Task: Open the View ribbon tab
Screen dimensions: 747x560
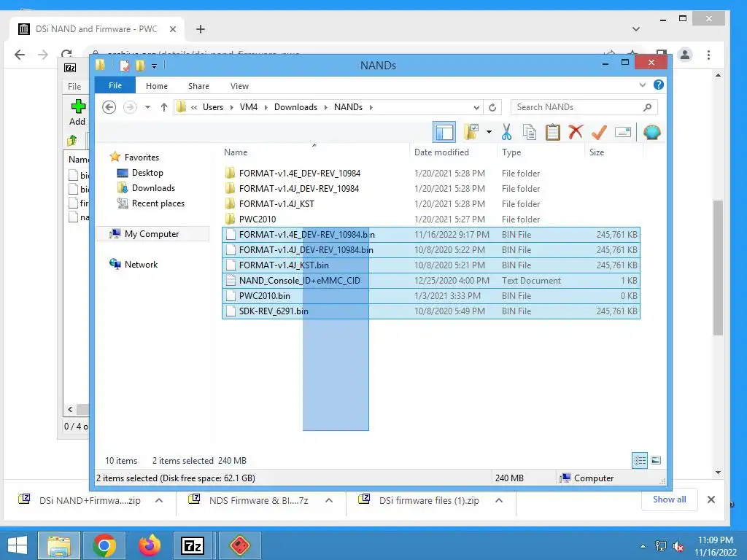Action: pos(239,86)
